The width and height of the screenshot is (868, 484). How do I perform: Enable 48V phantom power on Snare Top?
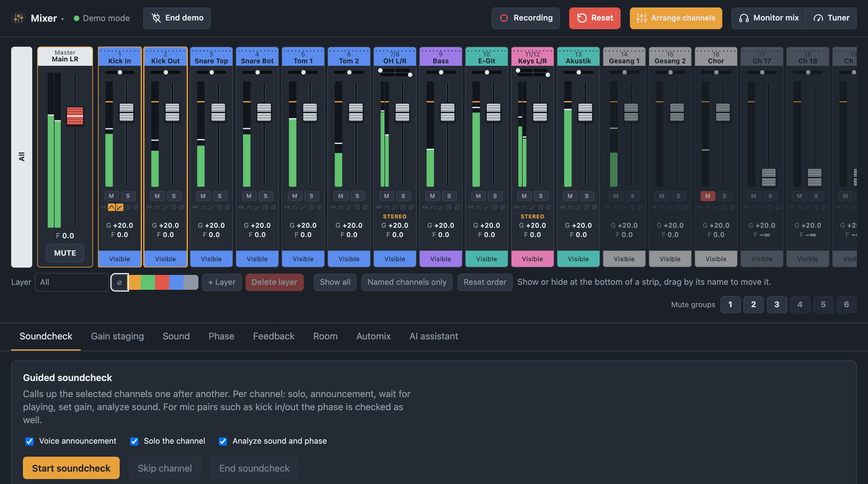pos(195,207)
